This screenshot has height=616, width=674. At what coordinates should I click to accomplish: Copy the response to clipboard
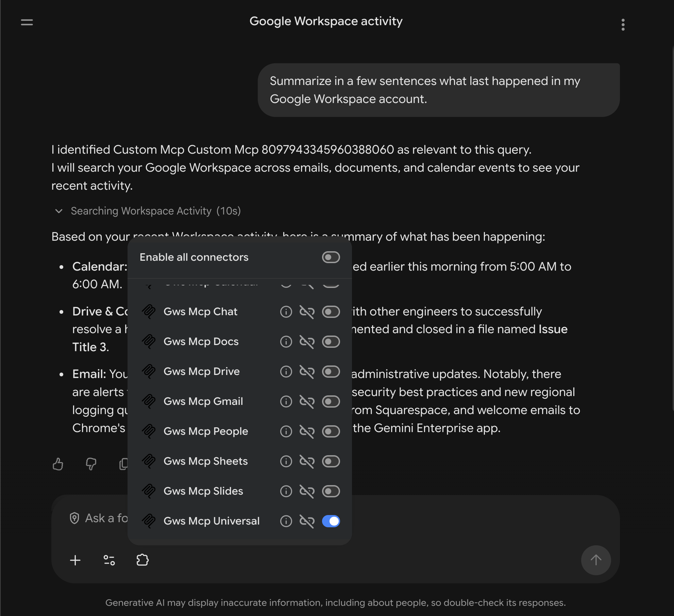123,464
